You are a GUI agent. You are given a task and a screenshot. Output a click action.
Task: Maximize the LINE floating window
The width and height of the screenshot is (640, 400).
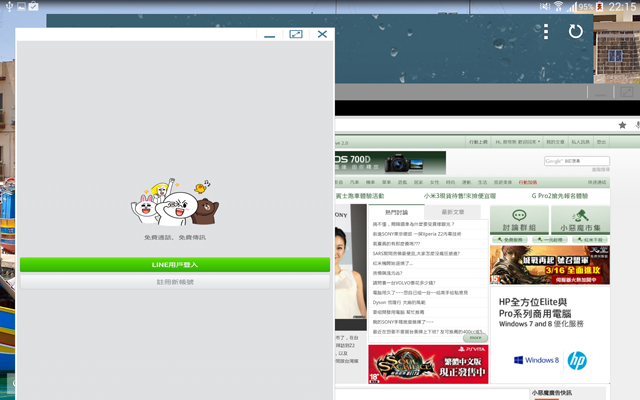tap(296, 34)
